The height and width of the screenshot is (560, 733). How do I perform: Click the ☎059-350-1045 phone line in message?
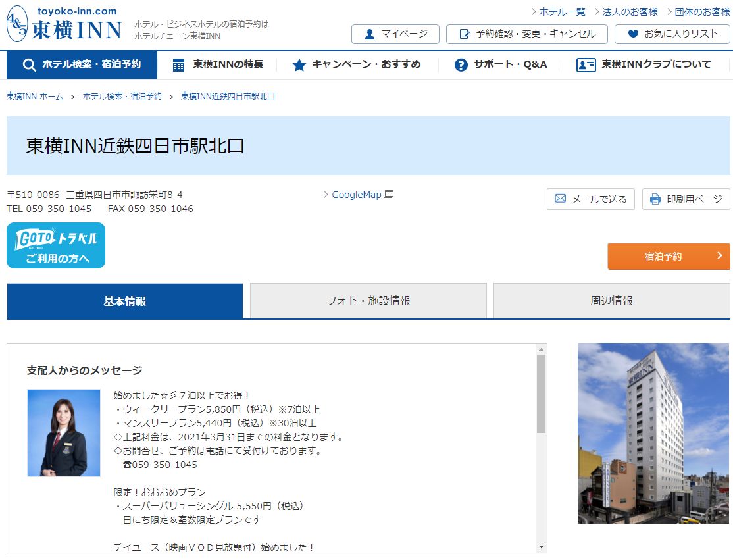click(x=160, y=465)
